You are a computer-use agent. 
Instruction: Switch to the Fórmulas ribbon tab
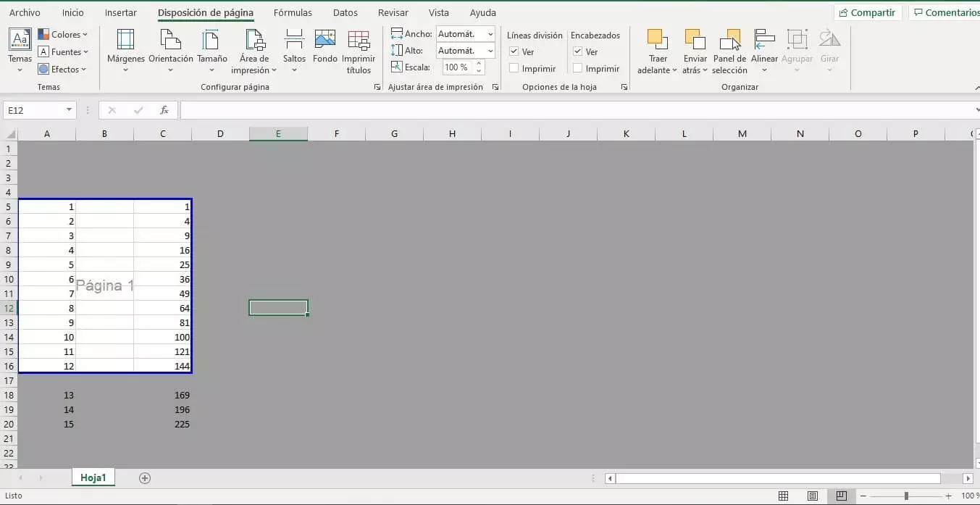click(x=293, y=13)
